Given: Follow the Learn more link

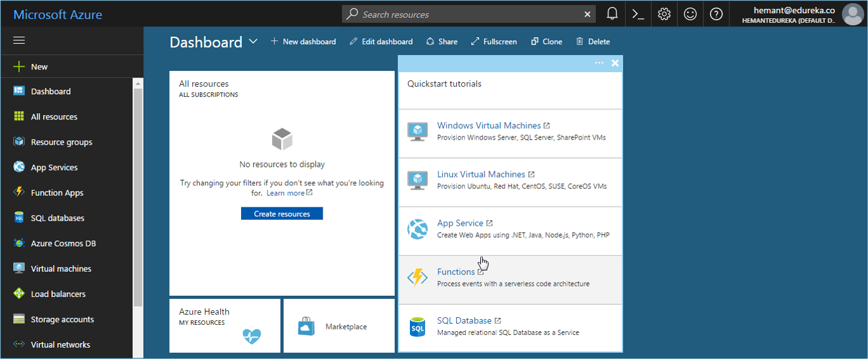Looking at the screenshot, I should click(289, 193).
